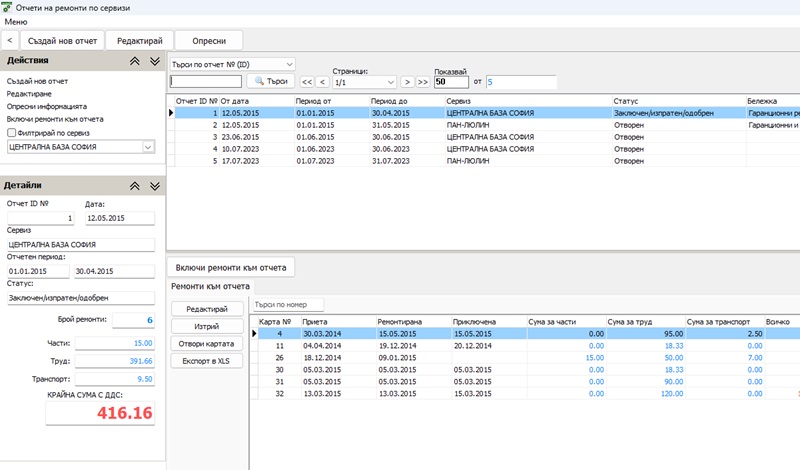Click the Включи ремонти към отчета button
The height and width of the screenshot is (470, 800).
pyautogui.click(x=231, y=267)
